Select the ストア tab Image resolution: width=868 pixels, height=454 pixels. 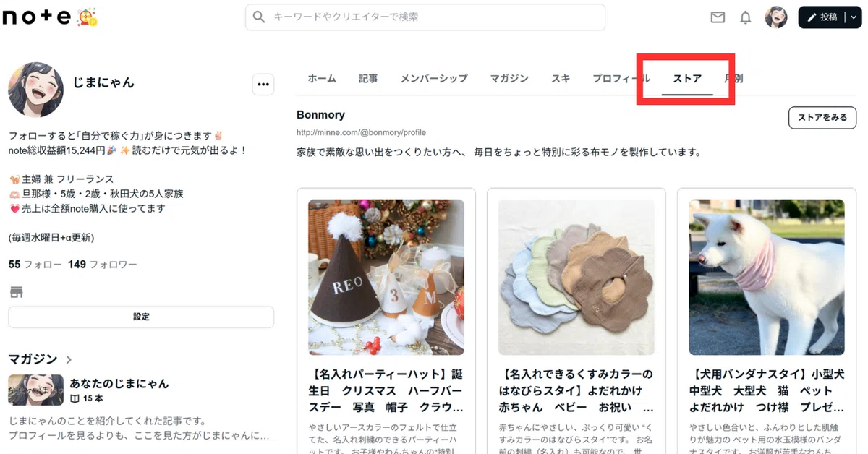[687, 79]
